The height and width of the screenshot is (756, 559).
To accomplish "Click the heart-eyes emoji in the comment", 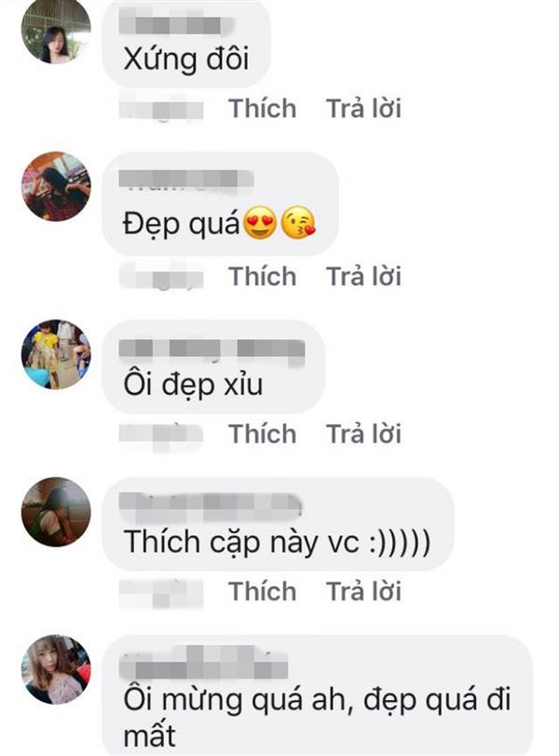I will [260, 223].
